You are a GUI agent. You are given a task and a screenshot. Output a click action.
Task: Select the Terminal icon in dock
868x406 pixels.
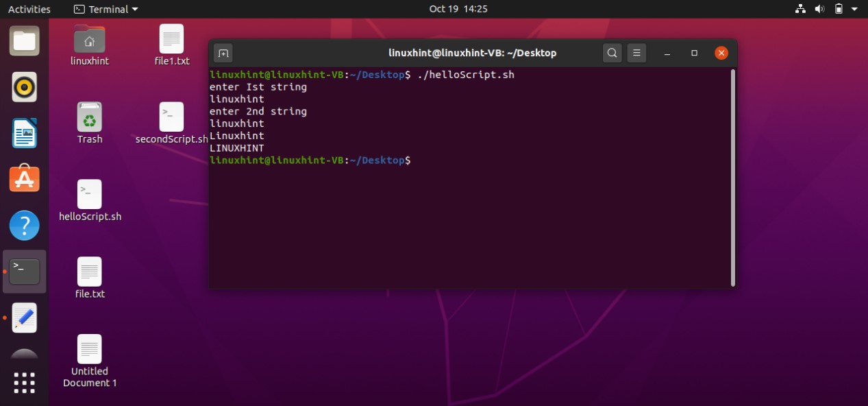tap(24, 272)
